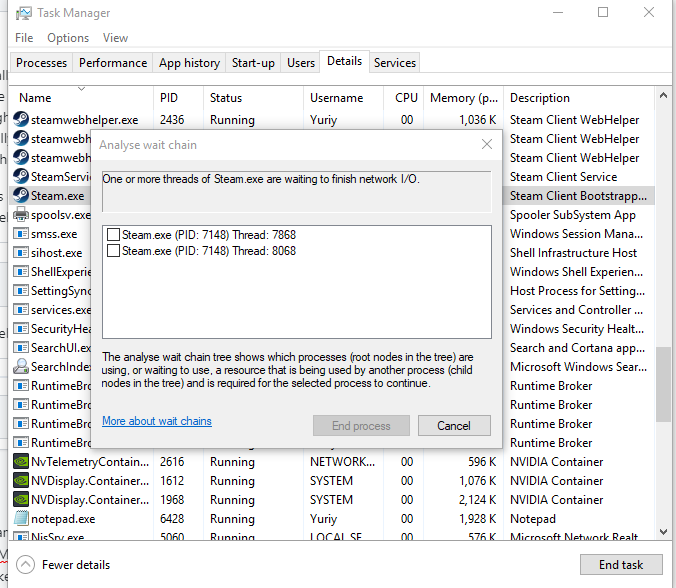The height and width of the screenshot is (588, 676).
Task: Sort by the Status column header
Action: pos(253,98)
